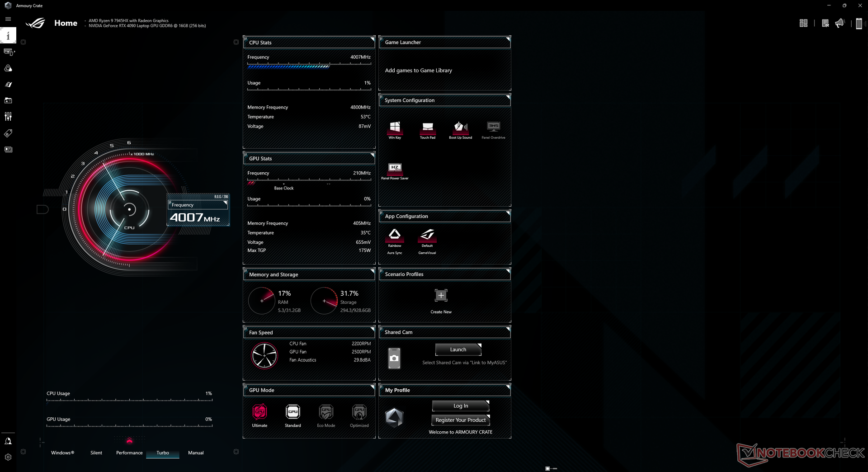This screenshot has height=472, width=868.
Task: Click the RAM usage gauge dial
Action: (262, 301)
